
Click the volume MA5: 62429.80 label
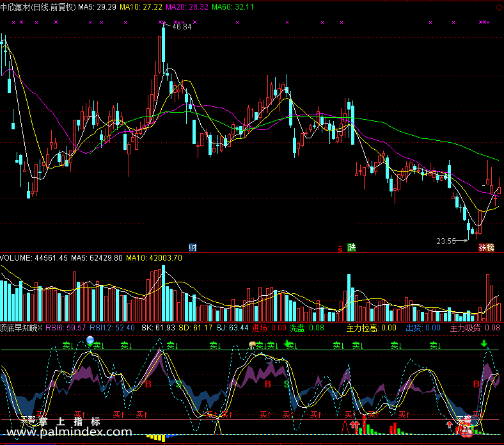click(x=97, y=258)
